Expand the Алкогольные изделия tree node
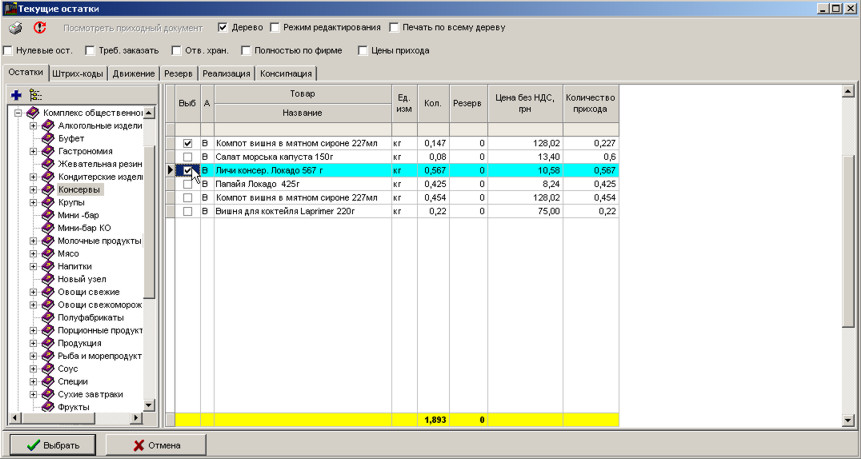The width and height of the screenshot is (861, 459). (x=33, y=126)
